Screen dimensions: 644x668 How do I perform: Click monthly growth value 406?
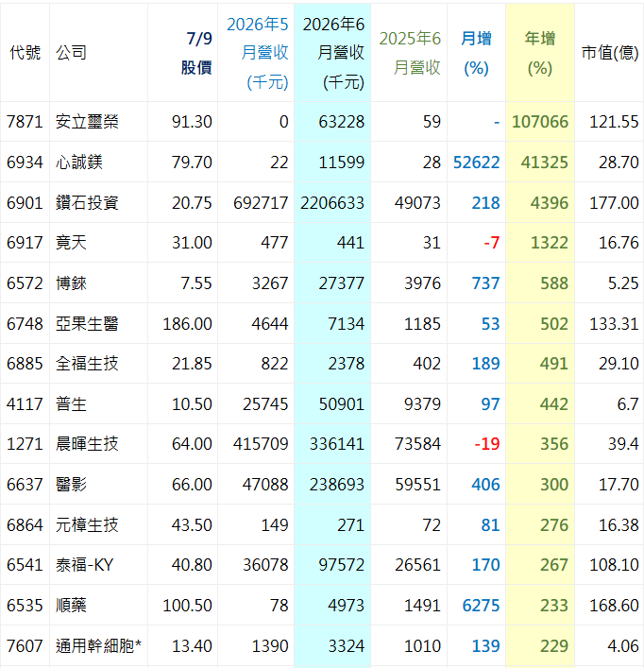click(x=485, y=485)
